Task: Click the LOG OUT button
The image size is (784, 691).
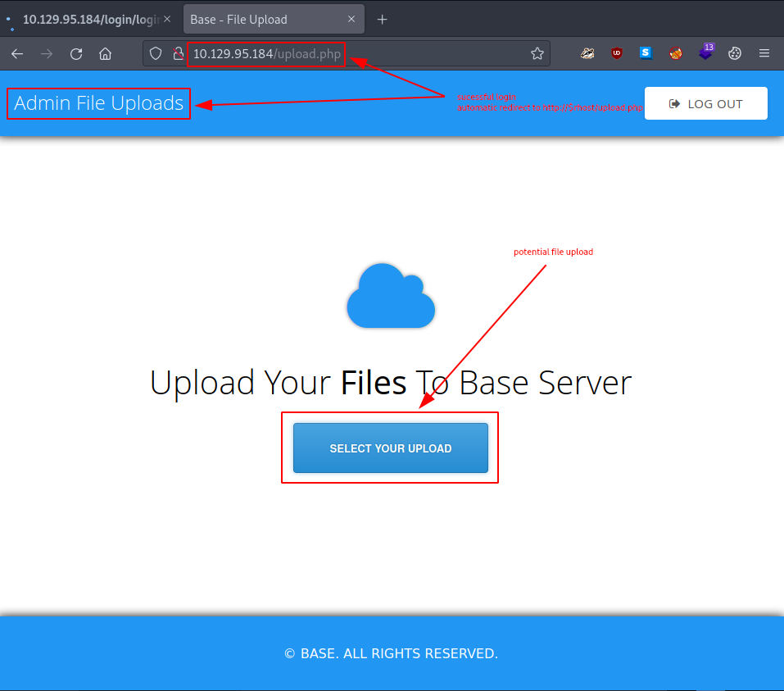Action: pos(705,102)
